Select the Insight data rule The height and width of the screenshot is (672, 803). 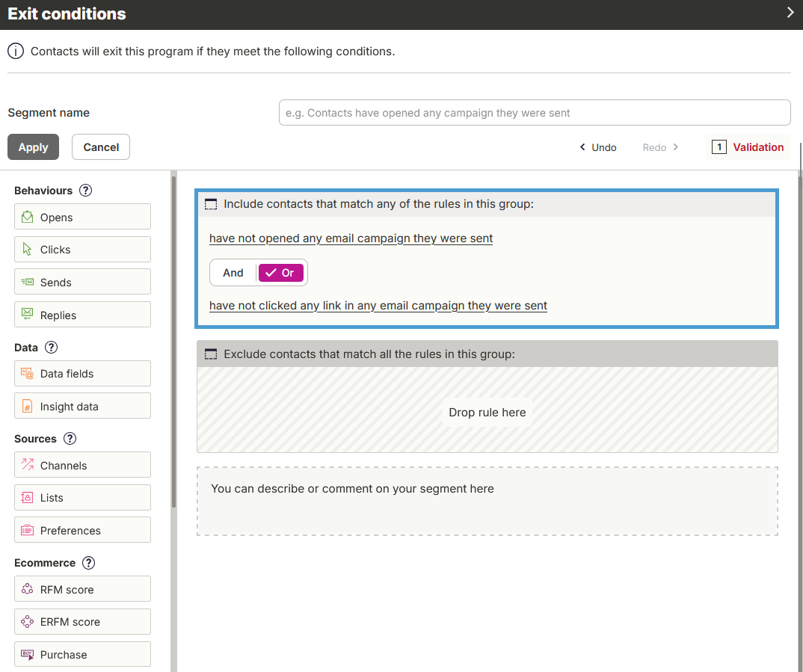click(82, 406)
